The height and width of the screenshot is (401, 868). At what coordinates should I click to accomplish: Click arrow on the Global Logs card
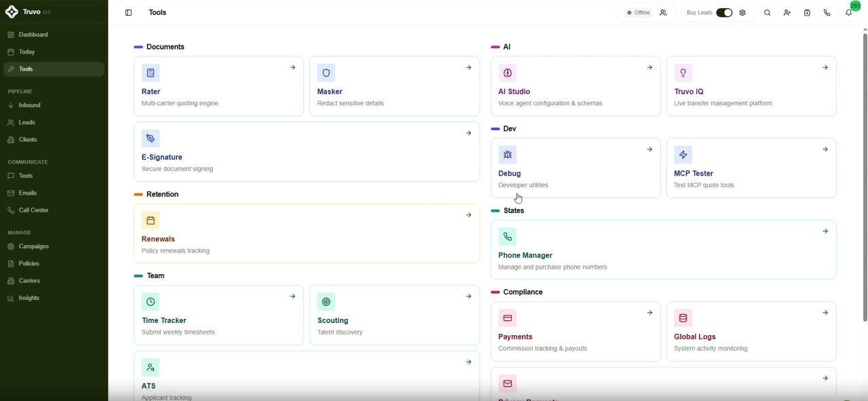[x=825, y=313]
